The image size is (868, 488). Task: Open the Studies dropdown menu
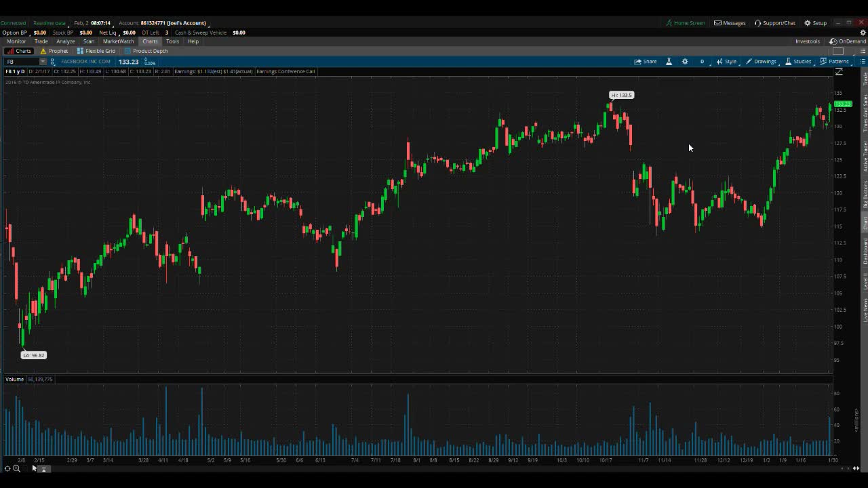pyautogui.click(x=798, y=62)
